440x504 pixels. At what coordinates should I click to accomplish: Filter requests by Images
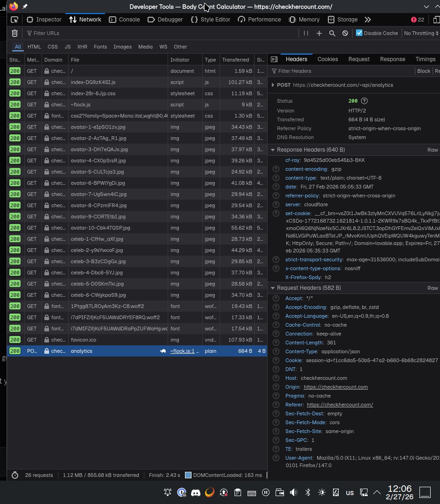tap(122, 47)
